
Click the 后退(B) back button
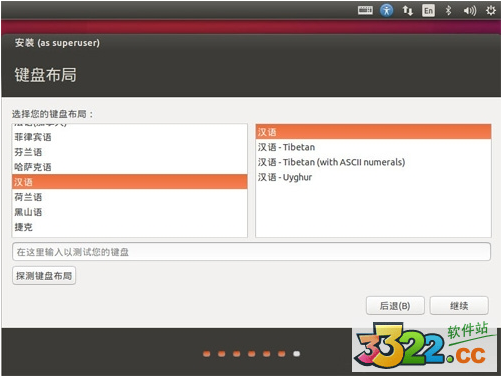point(395,306)
